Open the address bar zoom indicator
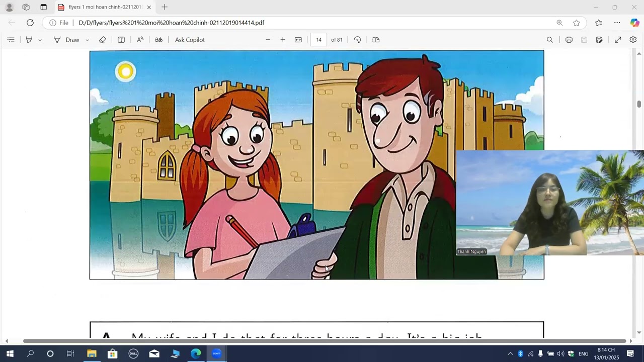The width and height of the screenshot is (644, 362). pos(559,23)
